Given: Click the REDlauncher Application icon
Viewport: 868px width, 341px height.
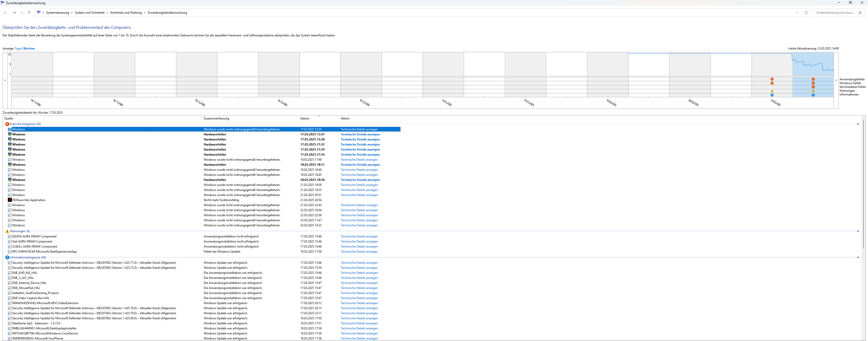Looking at the screenshot, I should [10, 200].
